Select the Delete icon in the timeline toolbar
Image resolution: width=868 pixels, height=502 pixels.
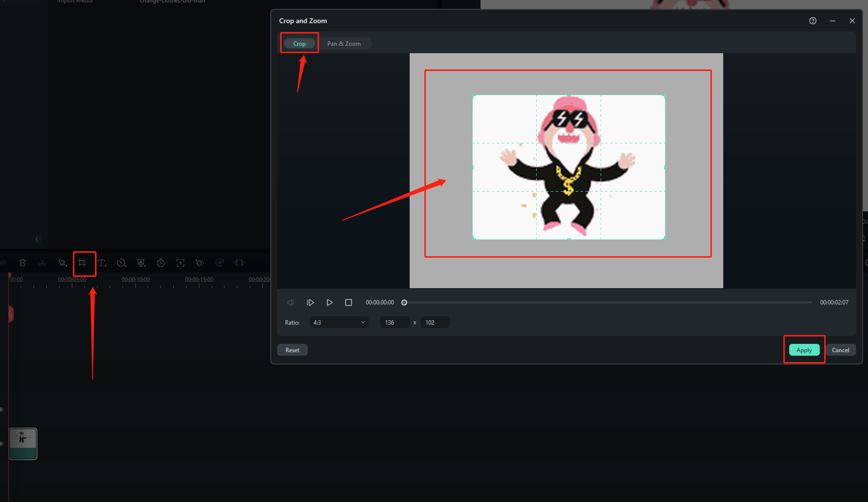click(23, 263)
